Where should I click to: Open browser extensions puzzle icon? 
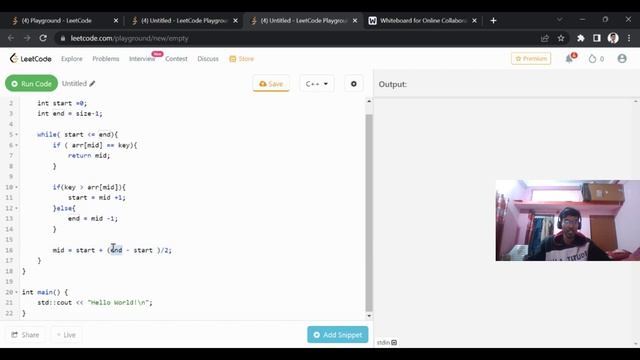point(580,38)
